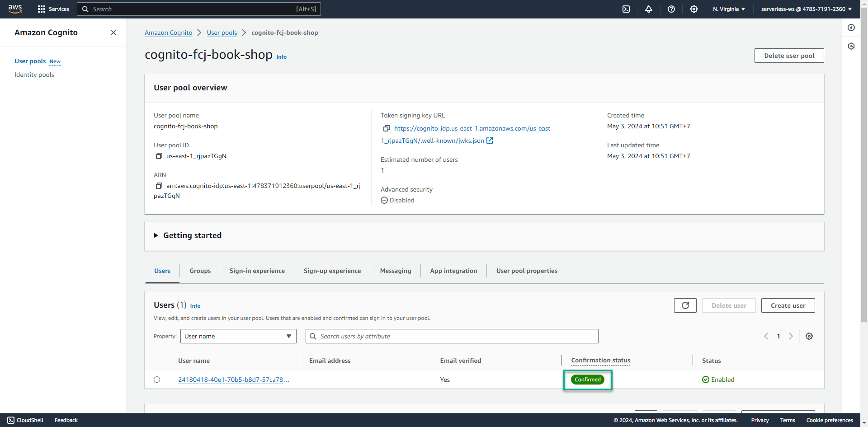Copy the User pool ID
This screenshot has width=868, height=427.
(x=159, y=156)
